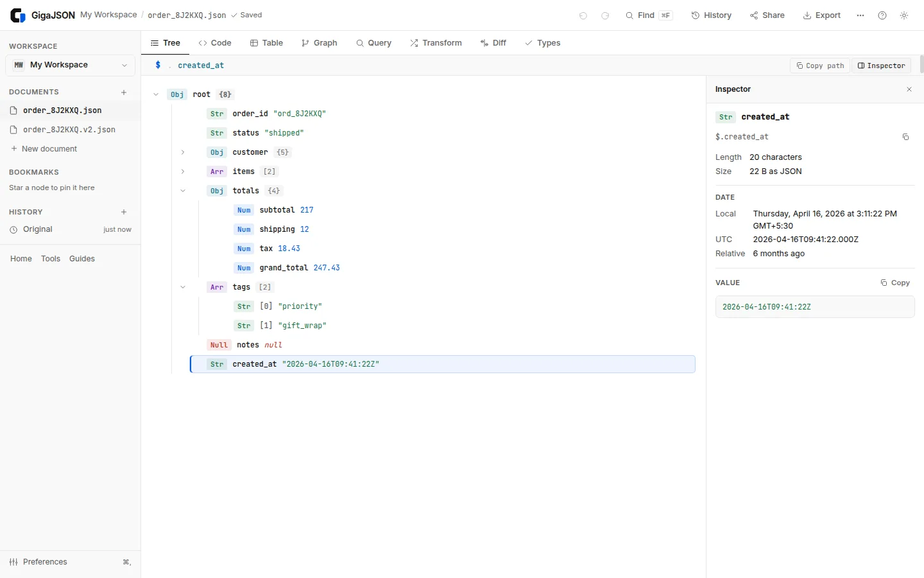
Task: Open the more options ellipsis menu
Action: point(860,15)
